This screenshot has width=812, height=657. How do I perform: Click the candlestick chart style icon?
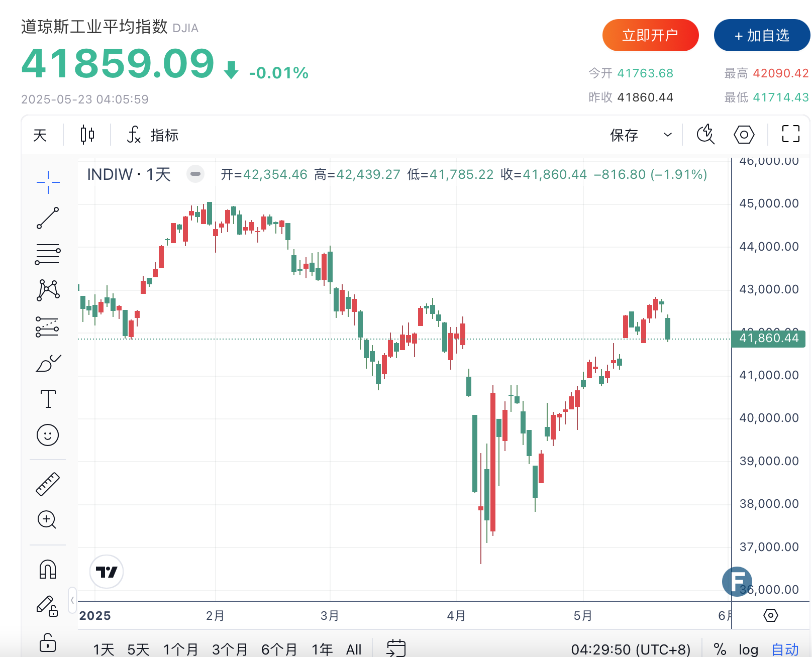coord(87,135)
